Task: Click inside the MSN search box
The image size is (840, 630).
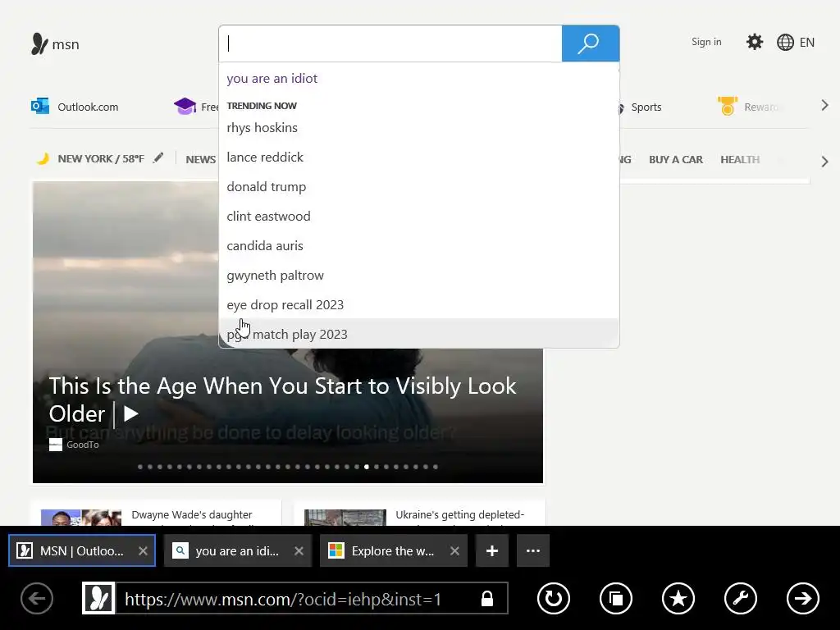Action: point(390,43)
